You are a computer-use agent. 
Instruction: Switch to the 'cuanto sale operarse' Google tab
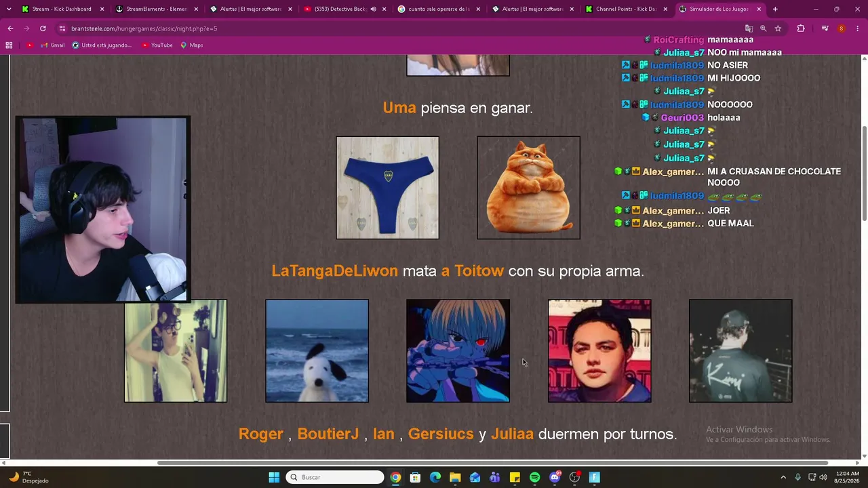click(439, 9)
